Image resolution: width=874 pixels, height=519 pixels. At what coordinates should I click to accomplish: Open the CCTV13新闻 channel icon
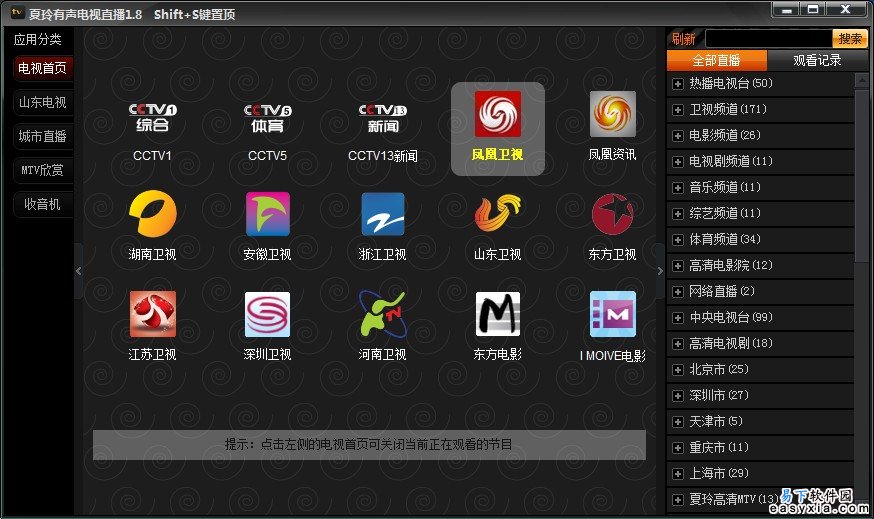coord(382,117)
